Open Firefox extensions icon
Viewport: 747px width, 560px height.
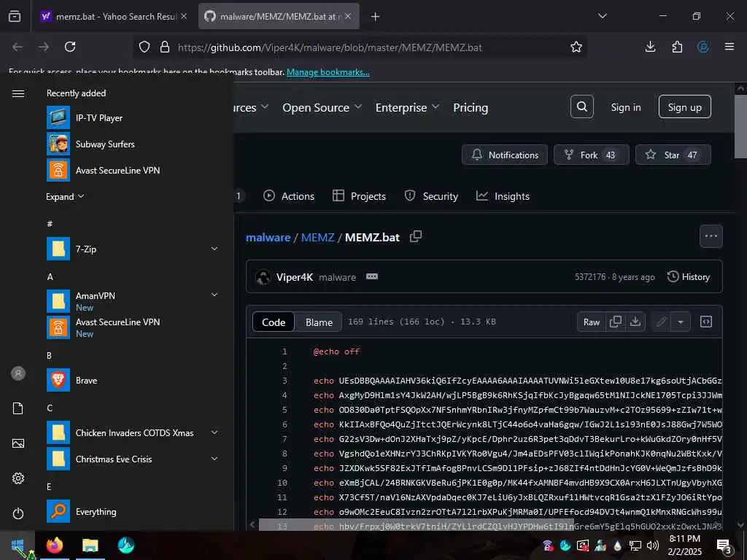pos(676,47)
